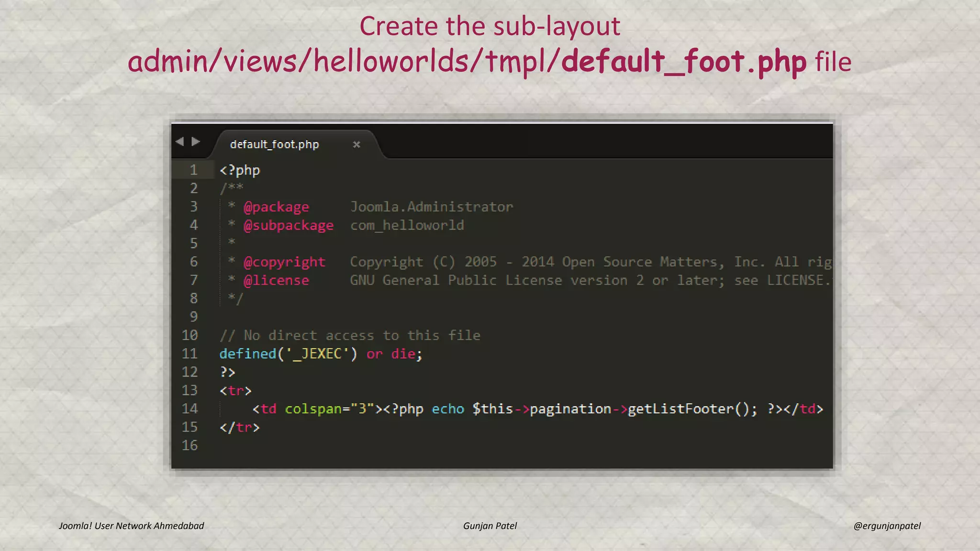
Task: Select the default_foot.php editor tab
Action: point(274,144)
